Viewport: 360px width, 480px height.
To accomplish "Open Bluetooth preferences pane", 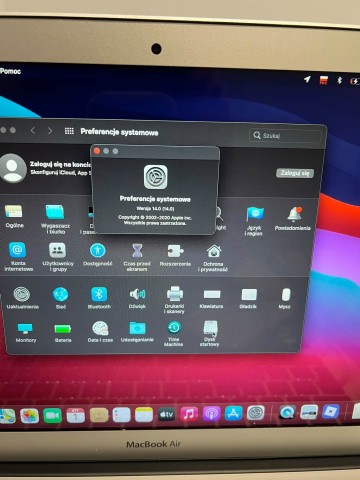I will pyautogui.click(x=99, y=297).
